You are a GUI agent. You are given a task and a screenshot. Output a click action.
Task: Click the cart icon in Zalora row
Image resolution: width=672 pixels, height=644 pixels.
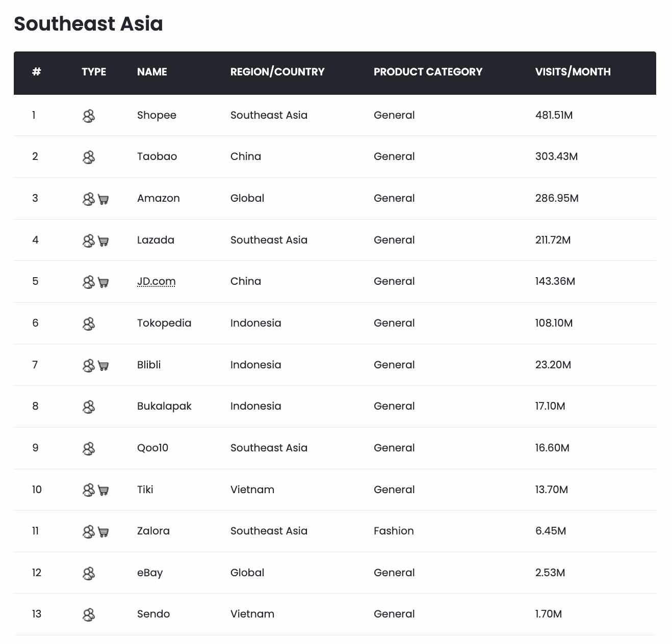104,532
